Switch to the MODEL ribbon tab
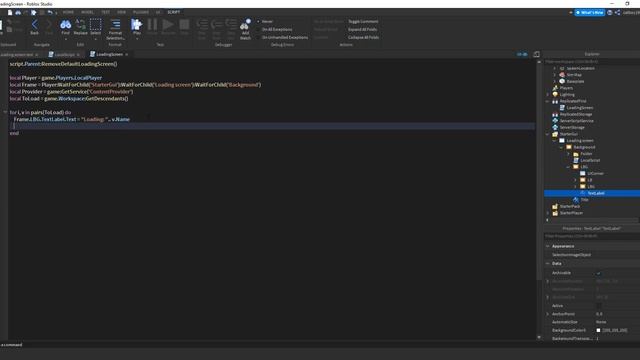 [87, 12]
